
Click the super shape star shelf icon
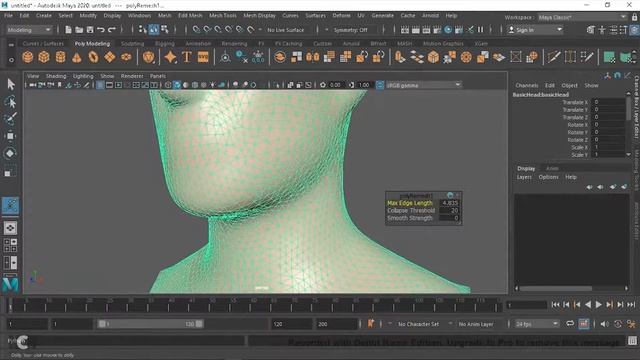(170, 57)
